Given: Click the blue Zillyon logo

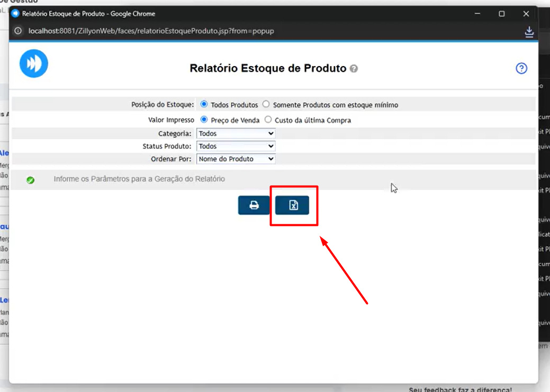Looking at the screenshot, I should tap(34, 63).
